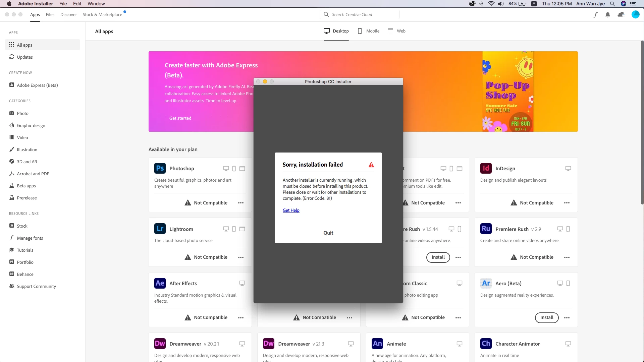Click the Get Help link
This screenshot has height=362, width=644.
coord(291,210)
